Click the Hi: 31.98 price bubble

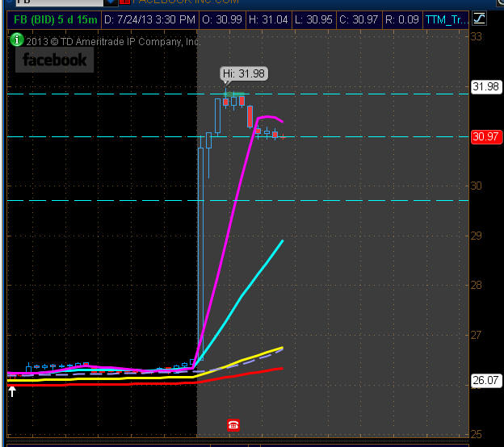pos(244,74)
